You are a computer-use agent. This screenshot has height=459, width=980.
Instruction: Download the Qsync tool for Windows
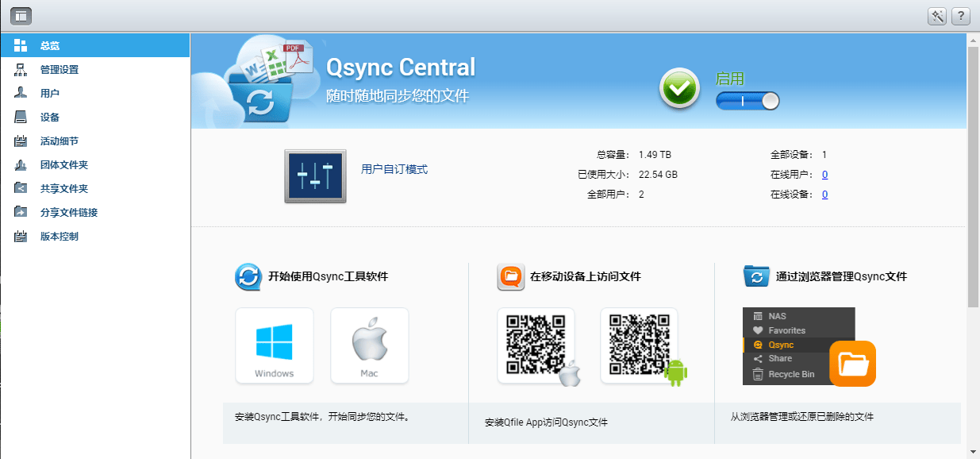click(275, 345)
